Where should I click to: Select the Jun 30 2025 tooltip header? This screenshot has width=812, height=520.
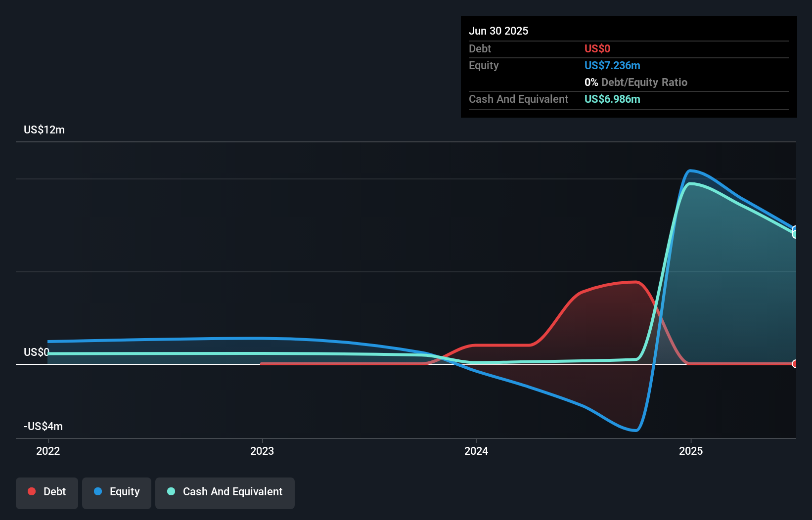click(x=498, y=31)
